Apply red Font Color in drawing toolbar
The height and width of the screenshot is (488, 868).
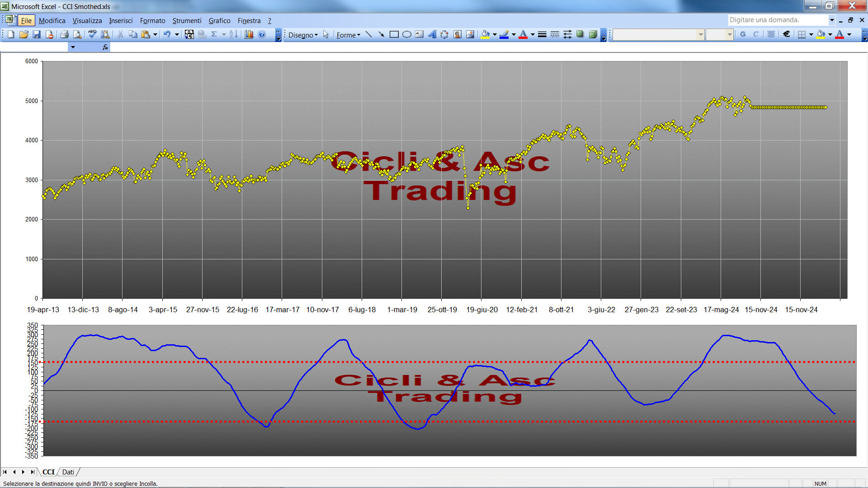523,34
